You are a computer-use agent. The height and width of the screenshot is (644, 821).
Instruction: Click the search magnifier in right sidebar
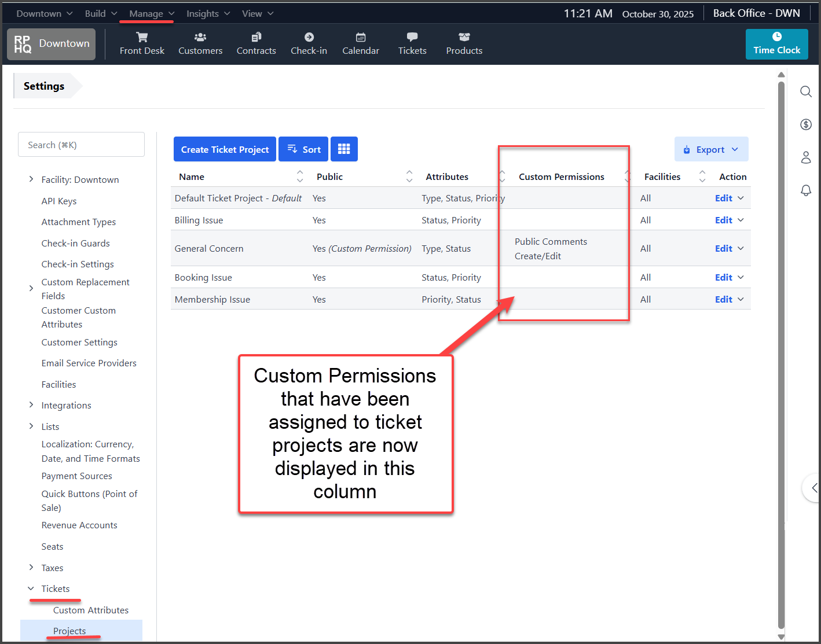[x=805, y=91]
